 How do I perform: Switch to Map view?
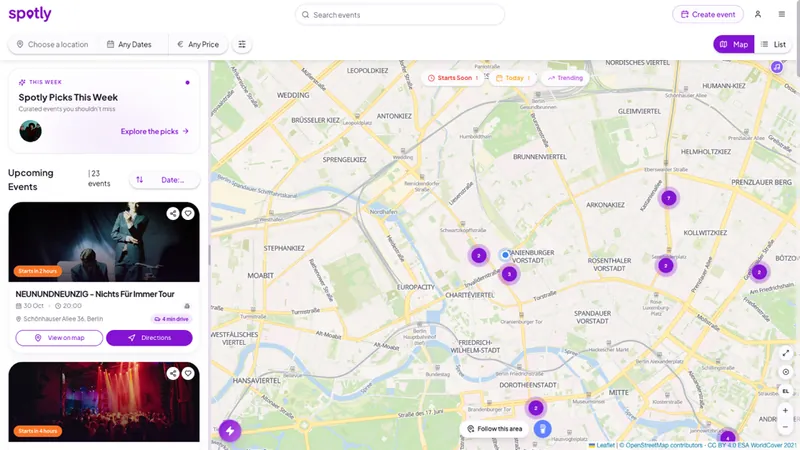734,44
